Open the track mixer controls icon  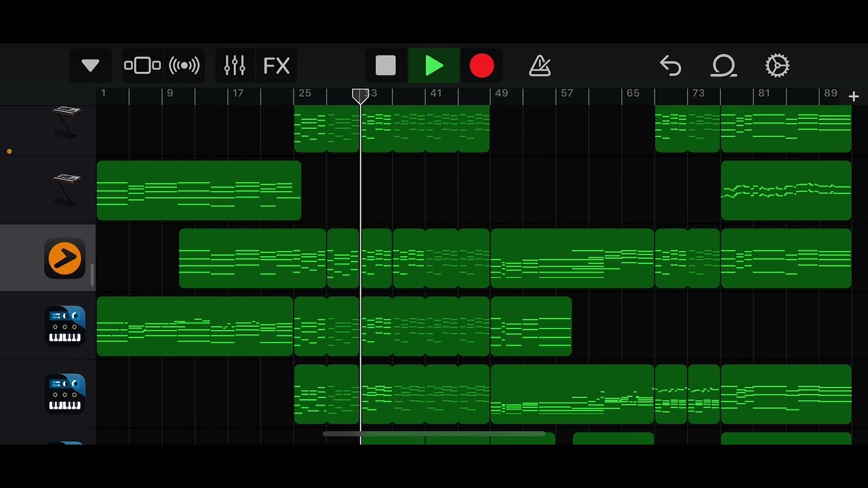[235, 66]
